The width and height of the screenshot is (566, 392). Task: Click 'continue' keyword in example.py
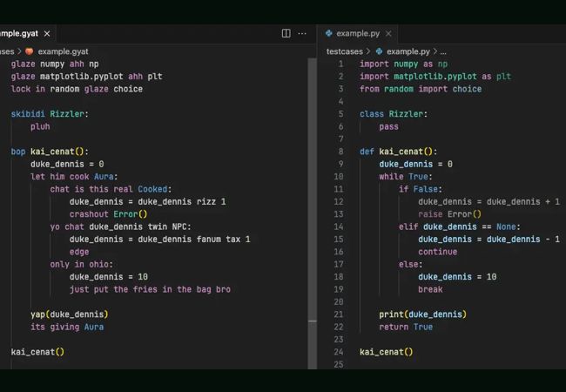click(437, 252)
